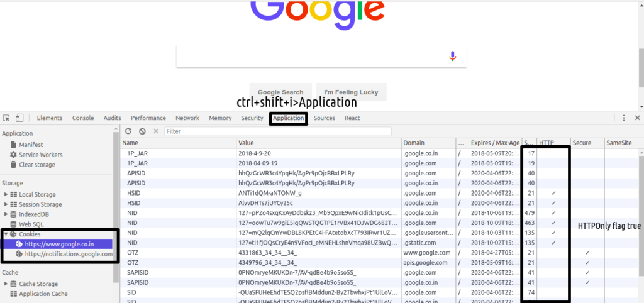Select OTZ cookie for www.google.com
This screenshot has width=644, height=303.
click(379, 253)
